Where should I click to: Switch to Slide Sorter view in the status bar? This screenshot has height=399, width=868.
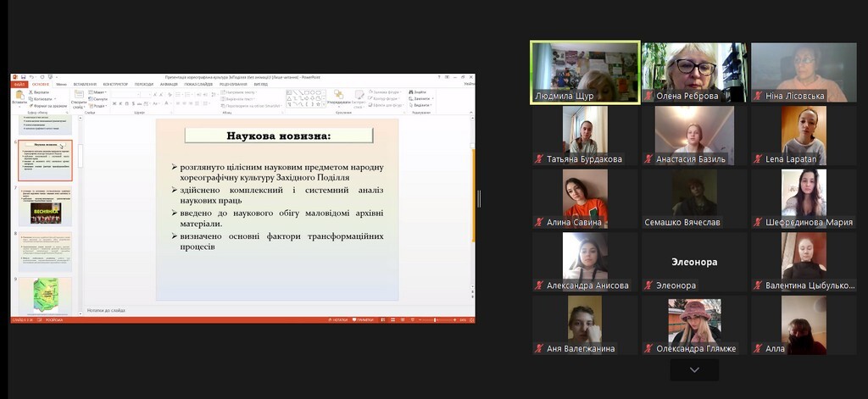393,320
